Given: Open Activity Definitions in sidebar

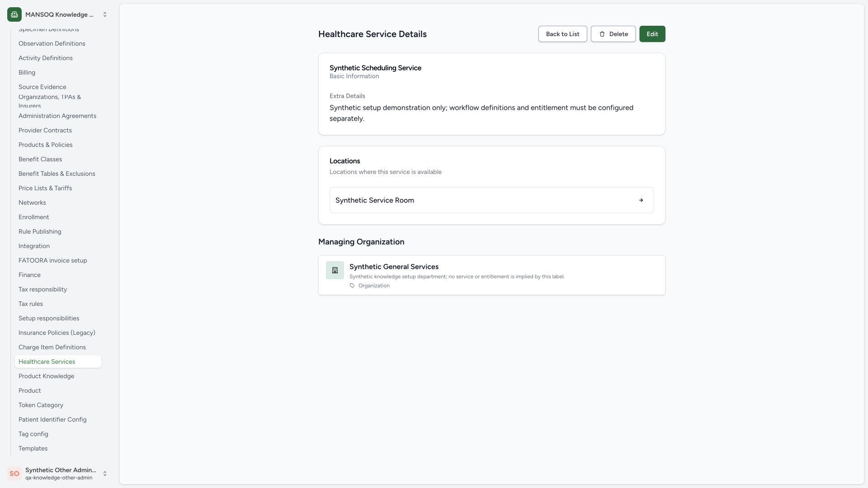Looking at the screenshot, I should (x=58, y=58).
